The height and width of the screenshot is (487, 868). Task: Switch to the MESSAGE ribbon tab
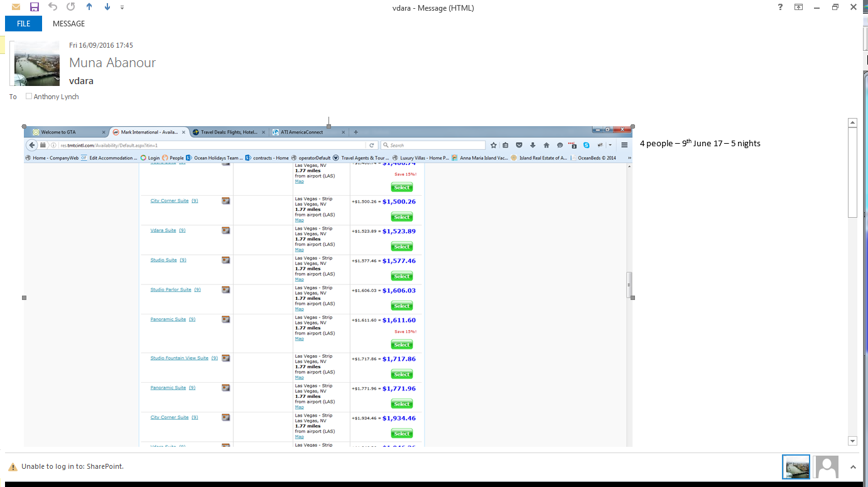68,24
